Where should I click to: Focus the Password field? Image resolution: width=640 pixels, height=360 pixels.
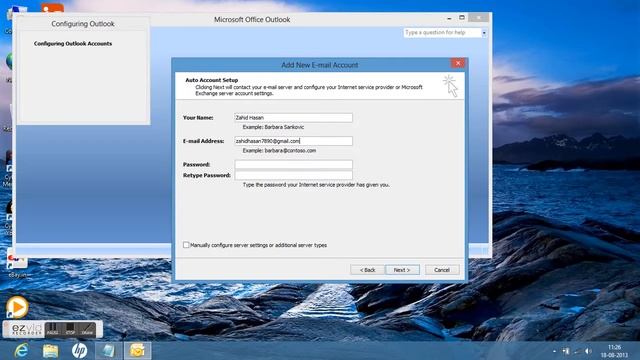293,164
